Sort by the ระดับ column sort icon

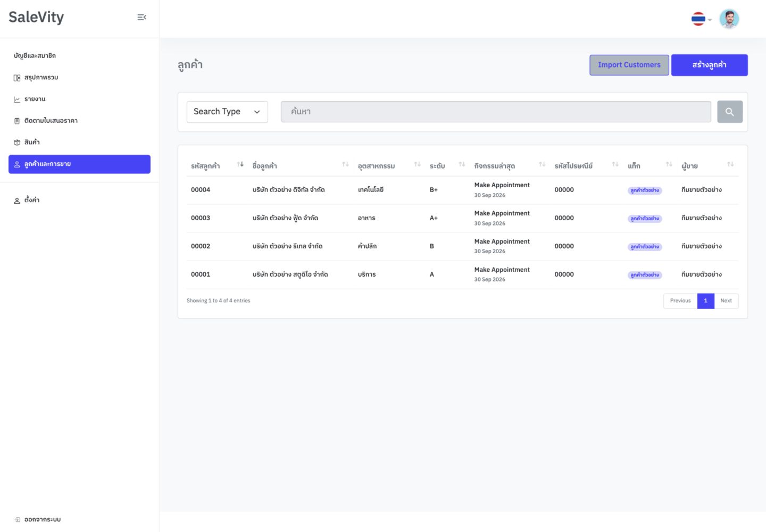point(462,164)
